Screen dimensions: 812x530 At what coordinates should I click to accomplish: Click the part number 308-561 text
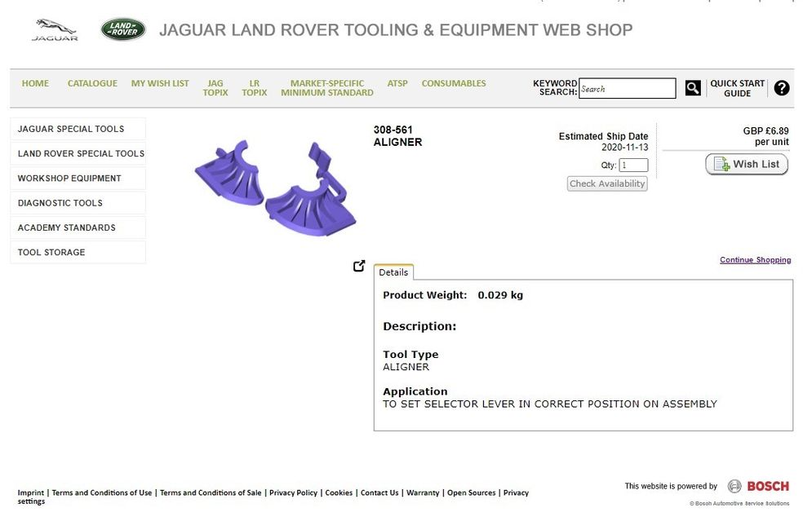(x=393, y=130)
